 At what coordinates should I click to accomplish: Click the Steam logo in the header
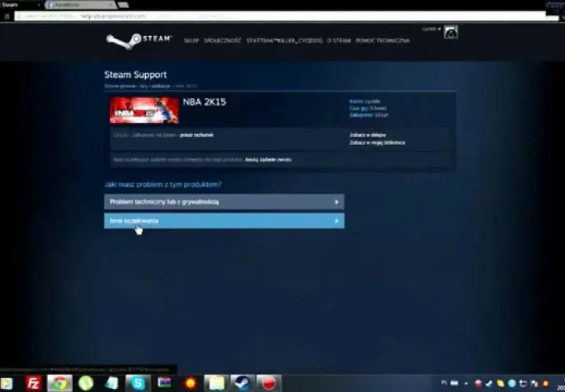coord(139,41)
